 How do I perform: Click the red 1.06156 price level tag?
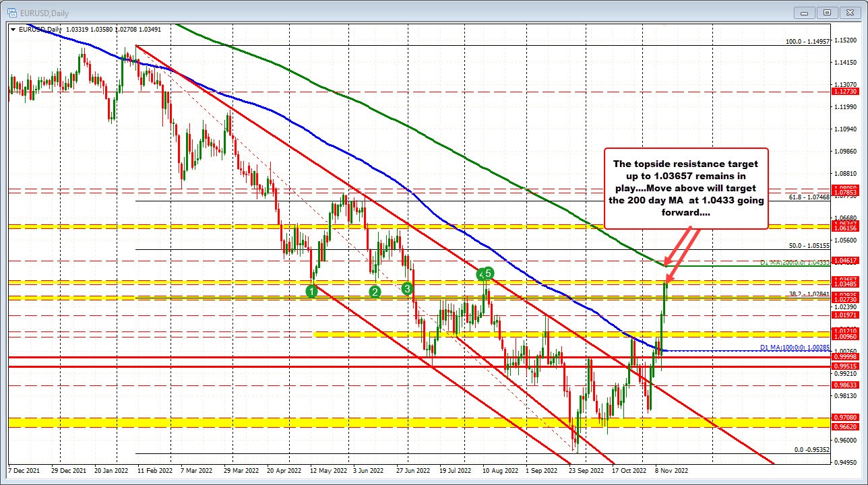point(845,228)
